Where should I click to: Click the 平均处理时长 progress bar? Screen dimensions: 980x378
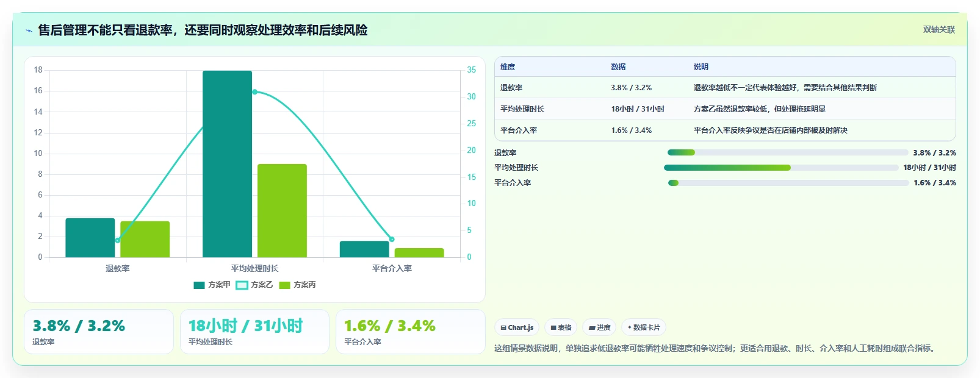click(x=781, y=168)
